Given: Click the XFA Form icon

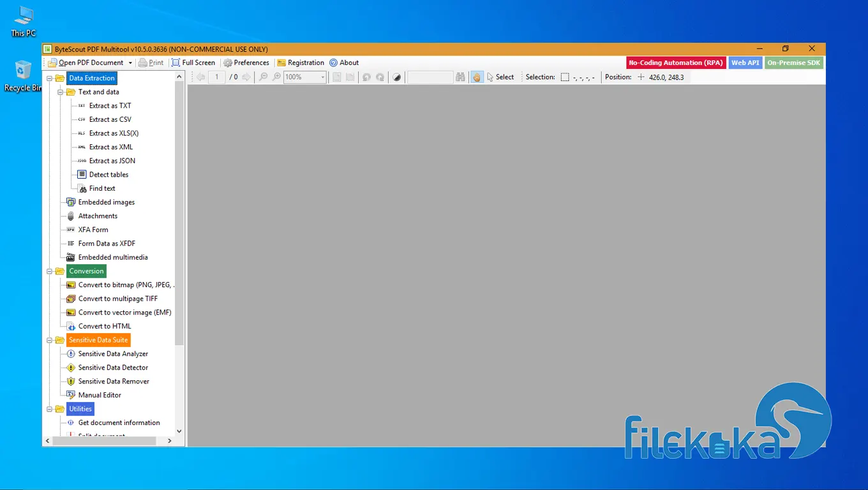Looking at the screenshot, I should tap(71, 230).
